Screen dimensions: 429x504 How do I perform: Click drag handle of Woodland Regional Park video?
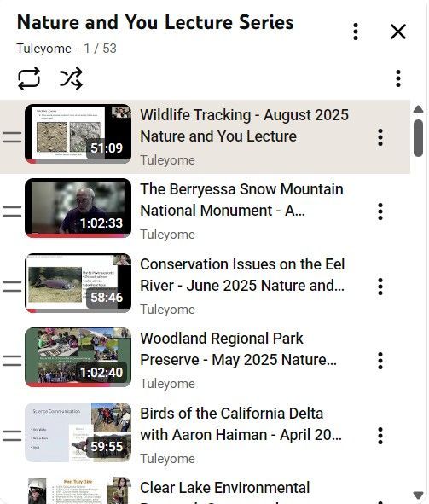coord(12,361)
